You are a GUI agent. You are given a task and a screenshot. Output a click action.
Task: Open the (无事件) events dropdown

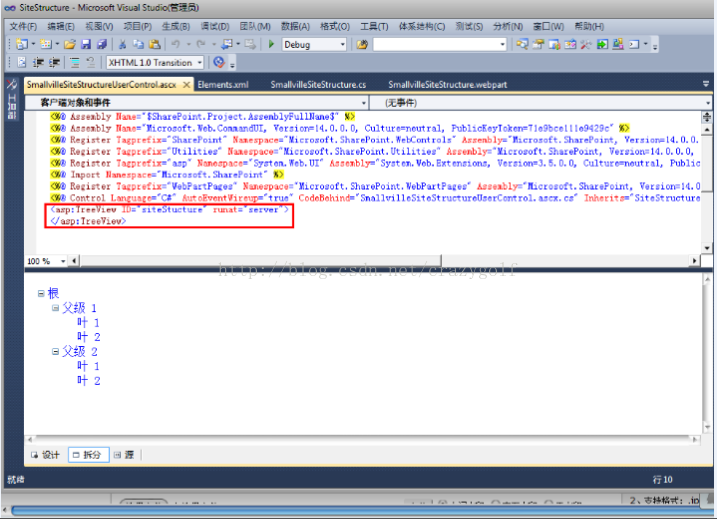pos(708,102)
